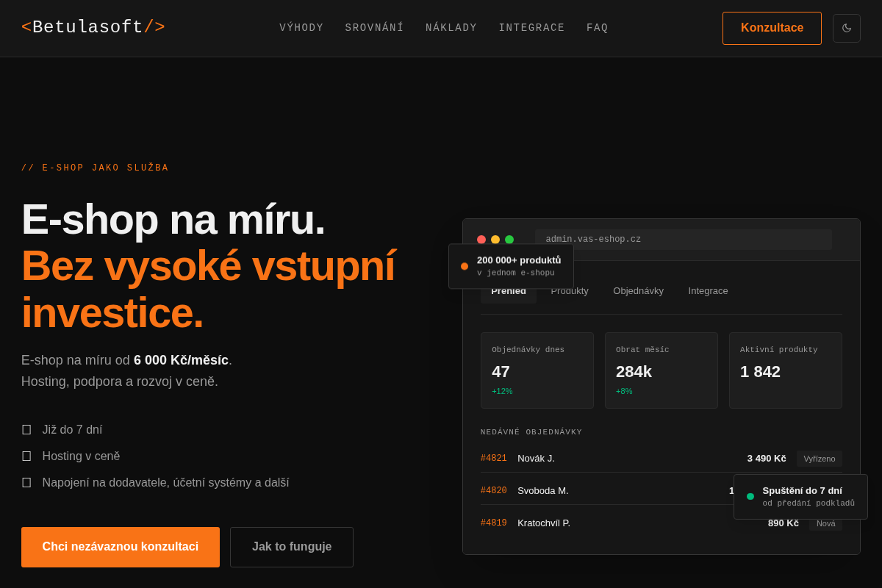Jump to INTEGRACE in the navigation

click(x=532, y=28)
